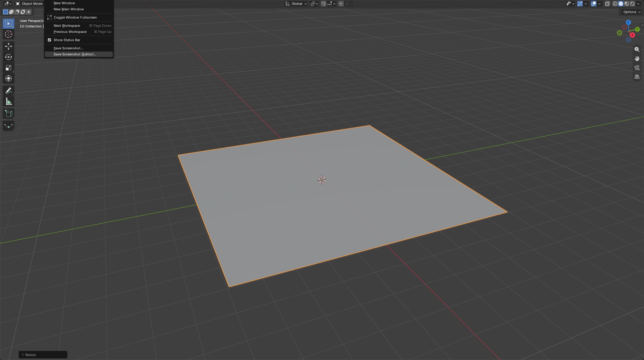
Task: Choose Next Workspace menu item
Action: pyautogui.click(x=79, y=26)
